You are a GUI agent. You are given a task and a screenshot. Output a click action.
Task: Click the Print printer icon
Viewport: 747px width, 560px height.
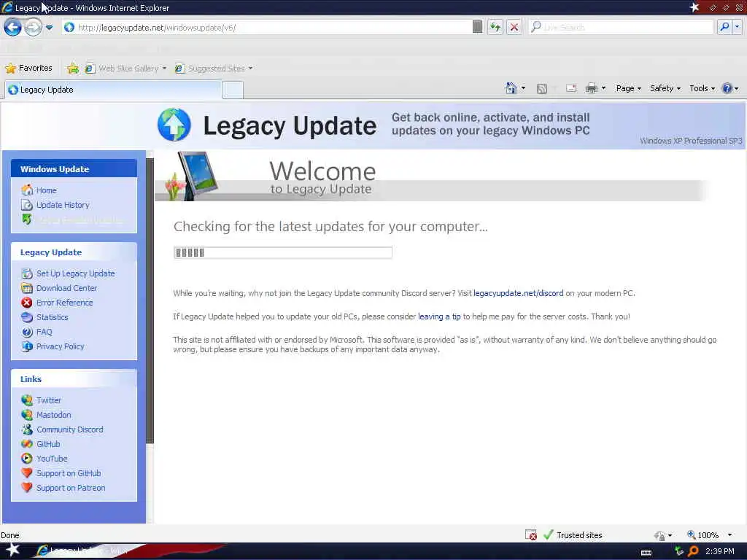click(591, 88)
